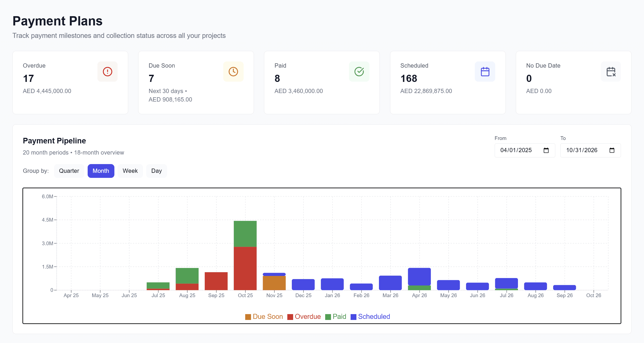Click the crossed-out calendar icon on No Due Date card
The image size is (644, 343).
[611, 71]
